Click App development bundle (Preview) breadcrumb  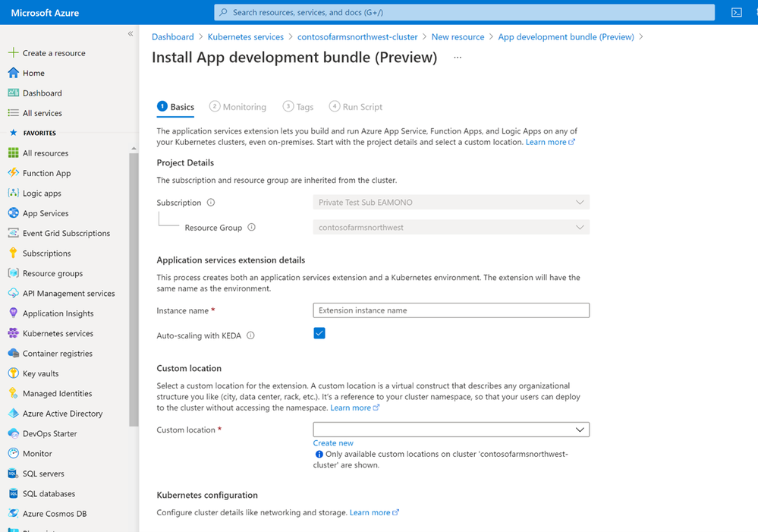point(566,36)
